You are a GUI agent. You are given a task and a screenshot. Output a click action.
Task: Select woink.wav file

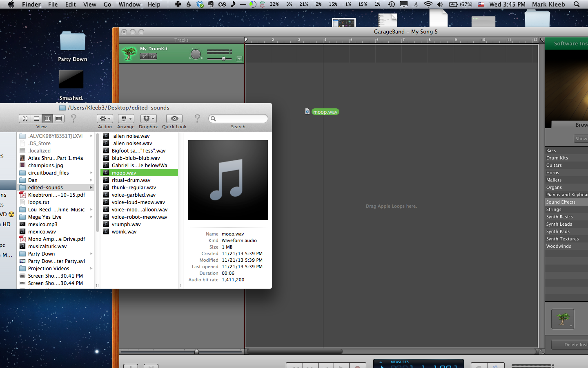tap(139, 231)
